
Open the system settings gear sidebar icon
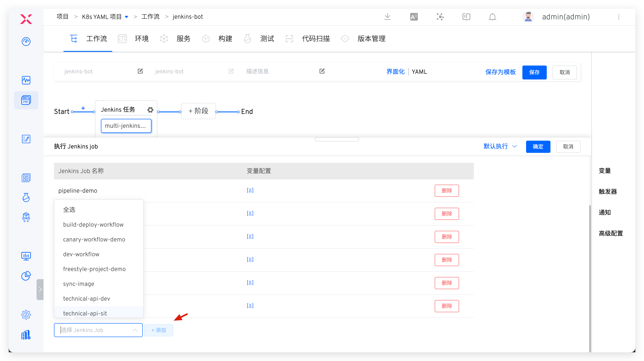point(26,314)
